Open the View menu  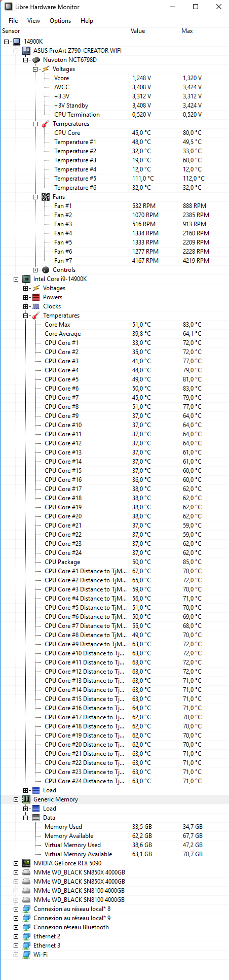[x=33, y=21]
